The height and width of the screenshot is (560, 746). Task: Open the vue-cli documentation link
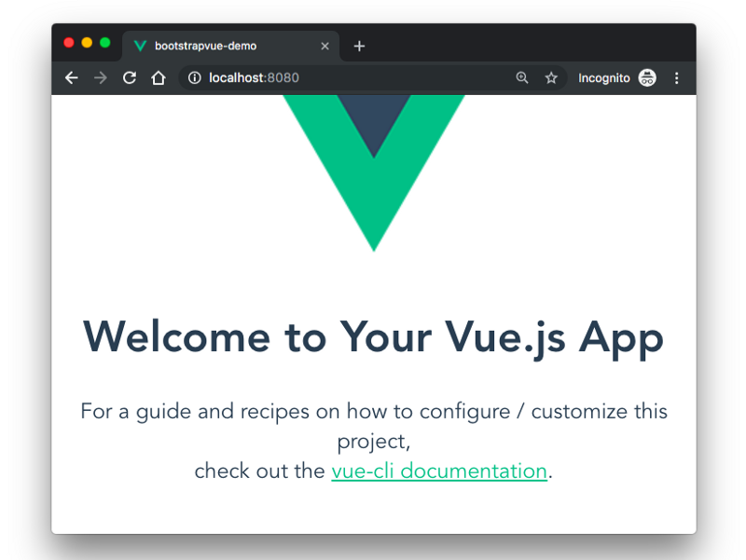click(x=439, y=471)
